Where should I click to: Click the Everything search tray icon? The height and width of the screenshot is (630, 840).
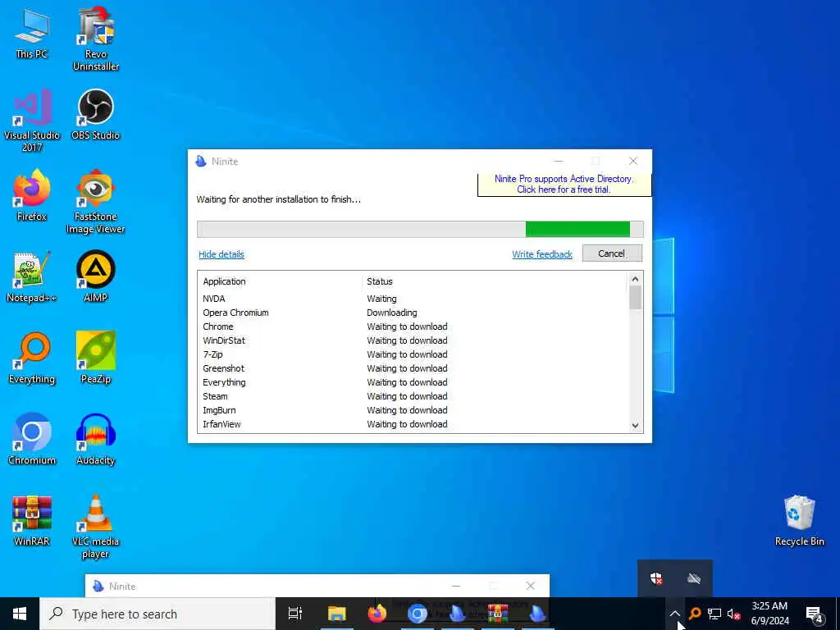695,614
